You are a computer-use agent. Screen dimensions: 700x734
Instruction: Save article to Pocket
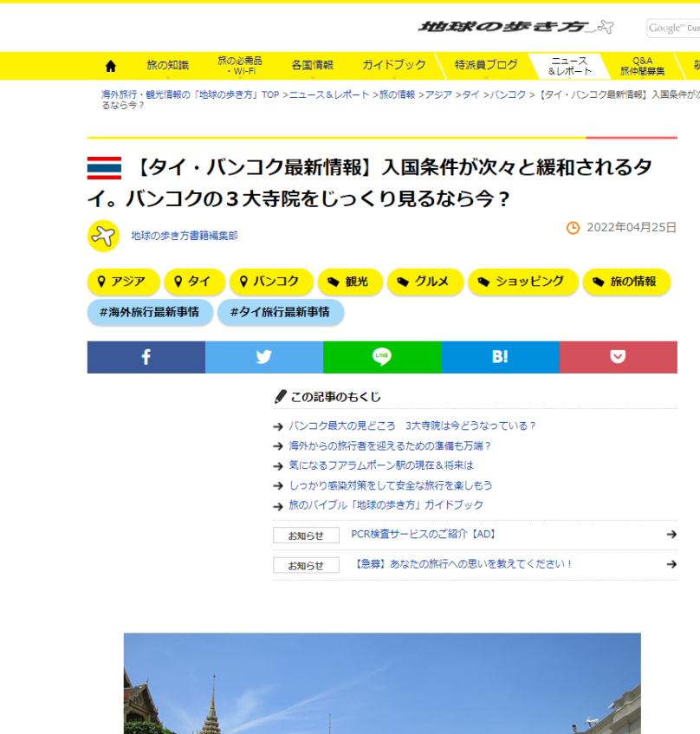click(x=618, y=357)
